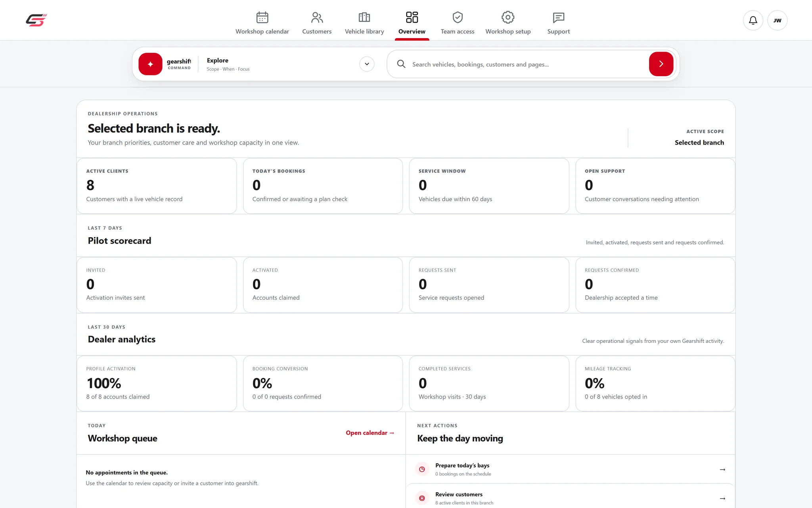
Task: Click the Service window card
Action: 489,186
